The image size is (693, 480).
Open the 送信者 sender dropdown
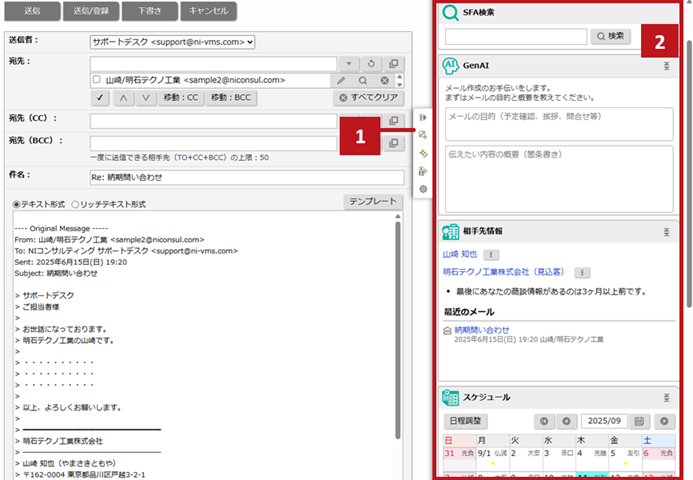point(173,42)
